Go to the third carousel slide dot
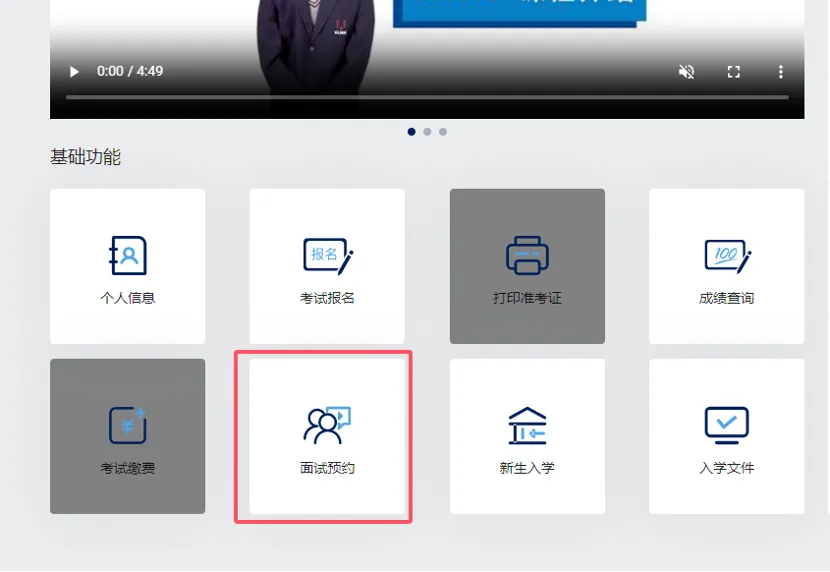 (443, 132)
